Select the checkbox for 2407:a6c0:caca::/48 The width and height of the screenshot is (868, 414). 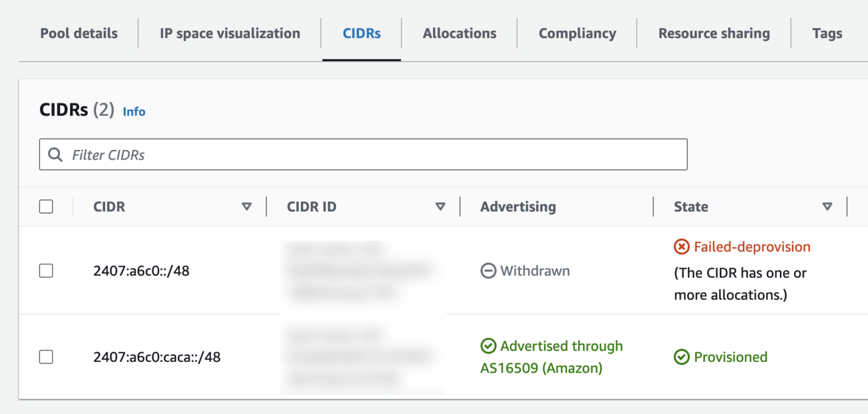coord(46,357)
